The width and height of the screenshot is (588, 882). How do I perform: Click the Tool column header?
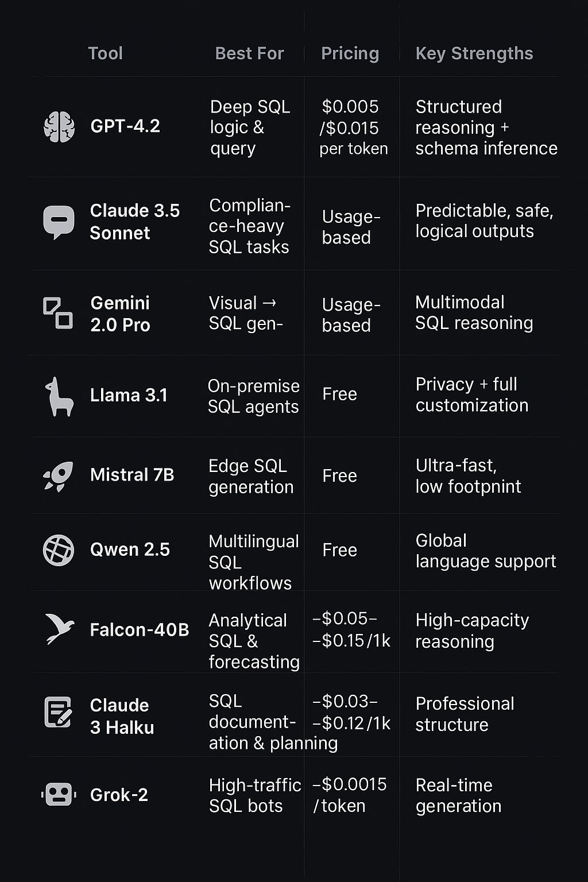[x=106, y=53]
